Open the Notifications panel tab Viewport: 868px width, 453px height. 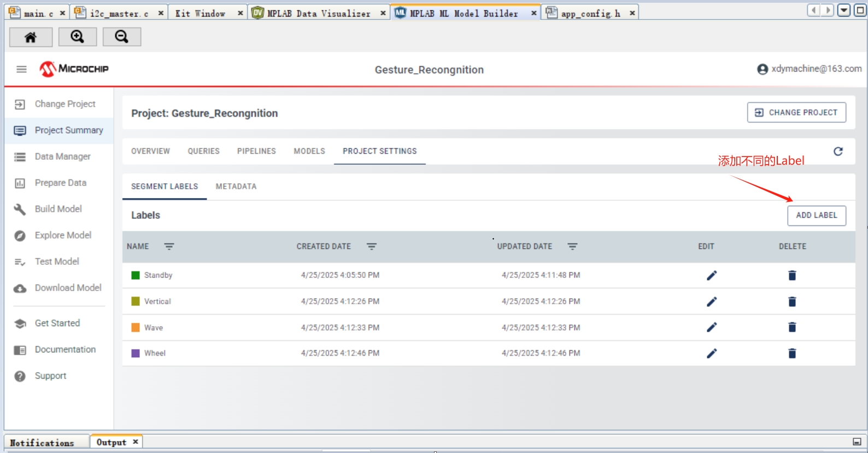[42, 443]
